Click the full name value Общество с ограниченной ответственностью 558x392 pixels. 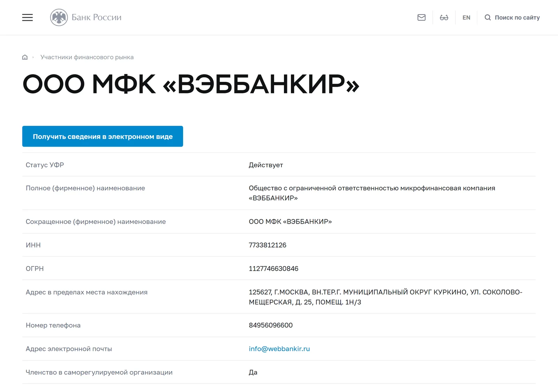click(x=372, y=193)
